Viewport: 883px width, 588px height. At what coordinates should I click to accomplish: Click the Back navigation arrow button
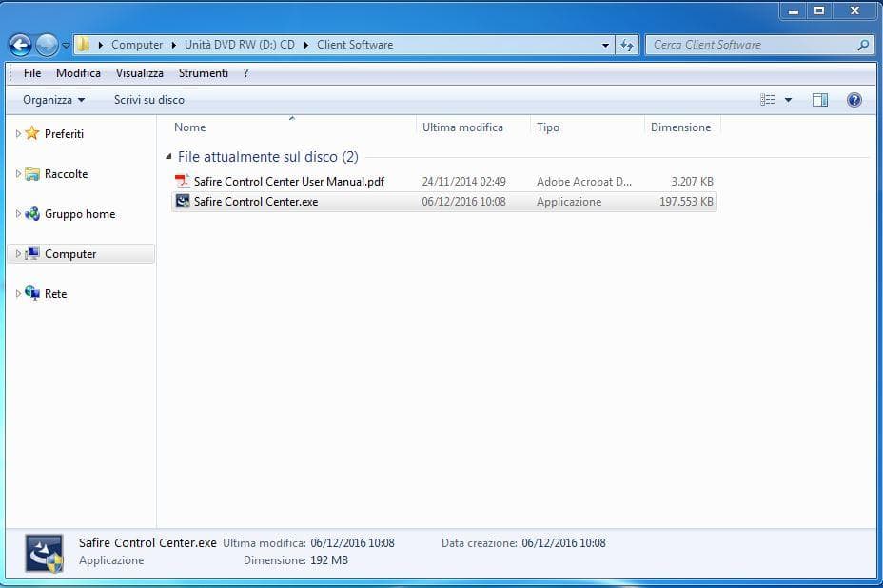pos(20,45)
